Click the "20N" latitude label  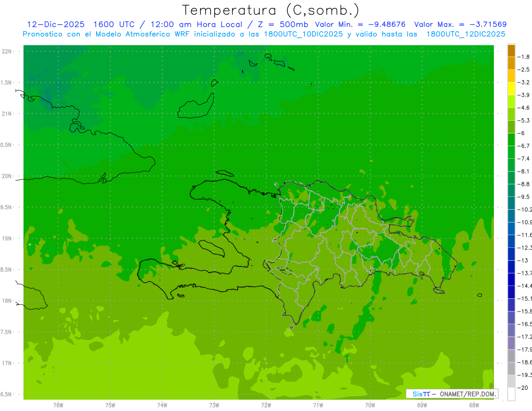coord(8,176)
